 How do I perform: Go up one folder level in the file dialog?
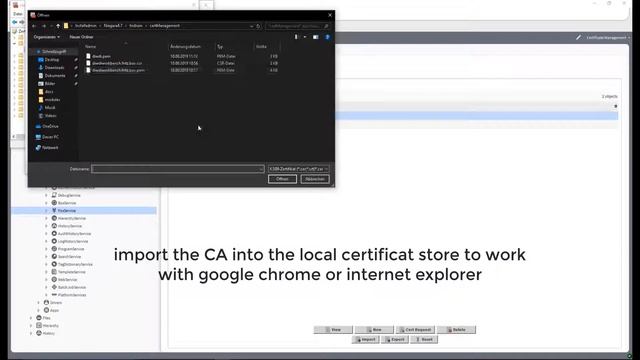pyautogui.click(x=58, y=26)
